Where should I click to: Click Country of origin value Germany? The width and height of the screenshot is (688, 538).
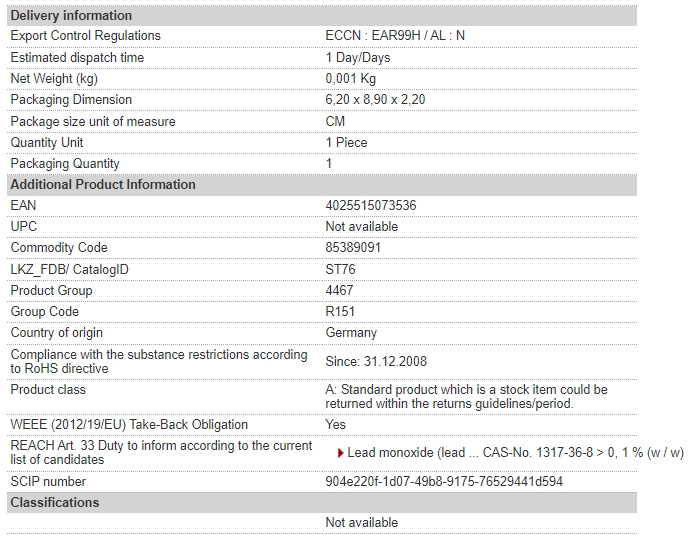click(351, 333)
